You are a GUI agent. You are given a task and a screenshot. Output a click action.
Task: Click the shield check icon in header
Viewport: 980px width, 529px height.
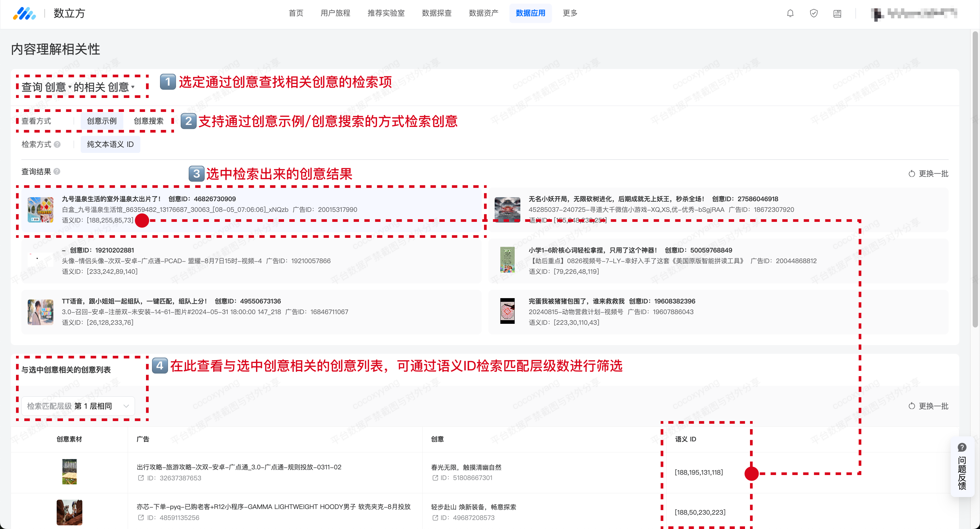click(814, 13)
